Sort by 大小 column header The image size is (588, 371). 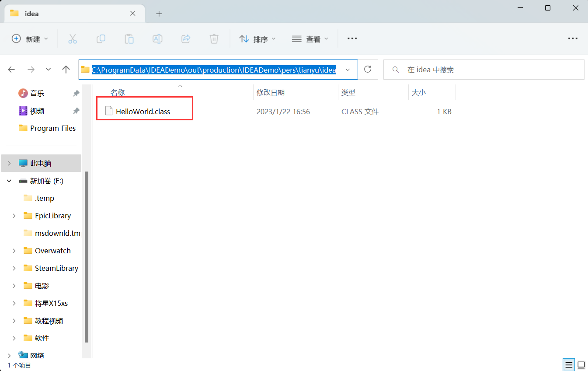click(419, 92)
